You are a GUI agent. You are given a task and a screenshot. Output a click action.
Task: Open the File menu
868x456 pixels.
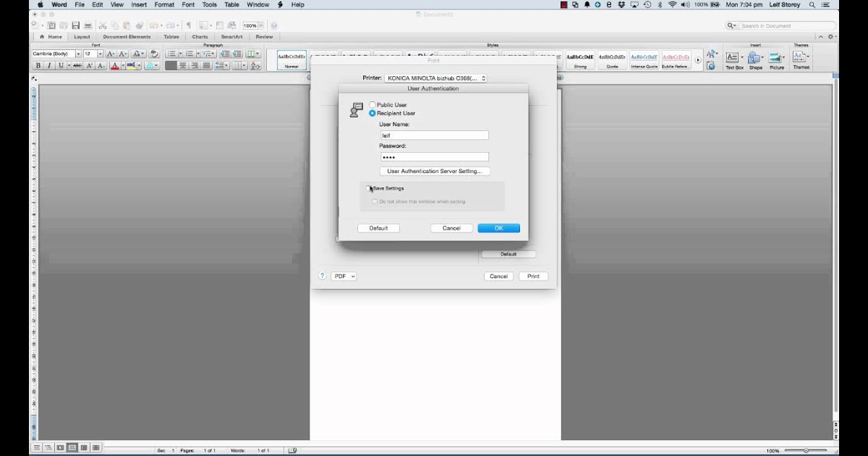tap(80, 4)
